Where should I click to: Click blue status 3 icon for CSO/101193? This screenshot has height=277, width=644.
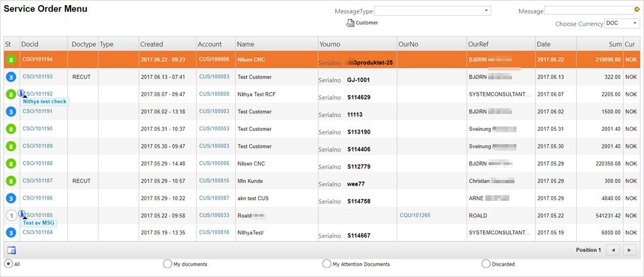coord(11,77)
